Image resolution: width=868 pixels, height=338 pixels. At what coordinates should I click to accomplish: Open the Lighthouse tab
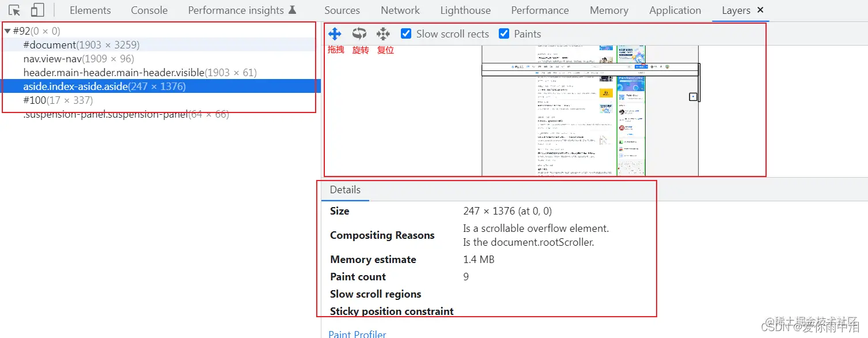pos(465,10)
